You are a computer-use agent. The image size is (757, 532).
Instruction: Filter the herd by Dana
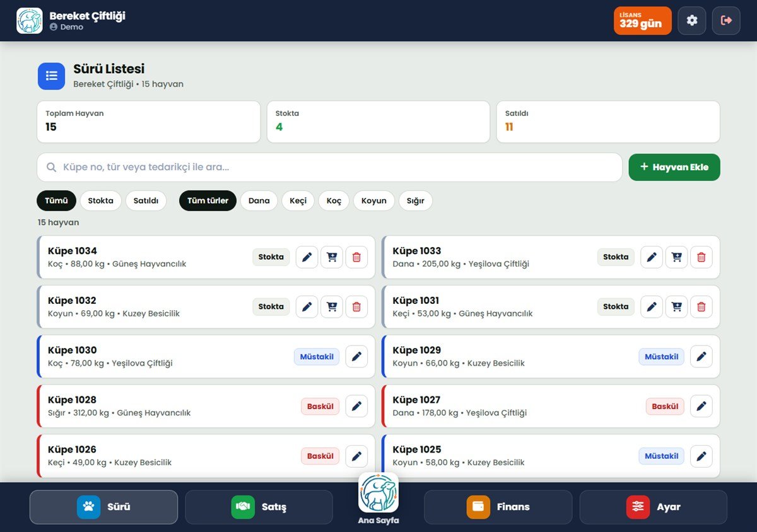coord(259,200)
